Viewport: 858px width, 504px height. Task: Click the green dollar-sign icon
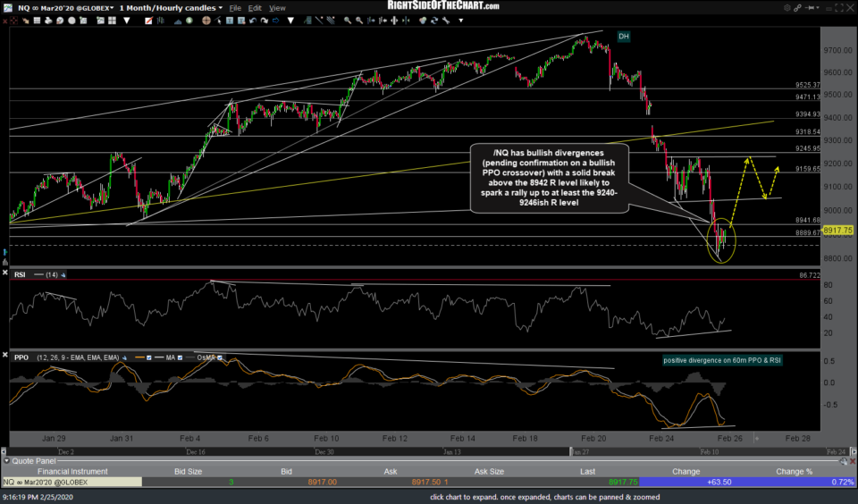[x=189, y=21]
